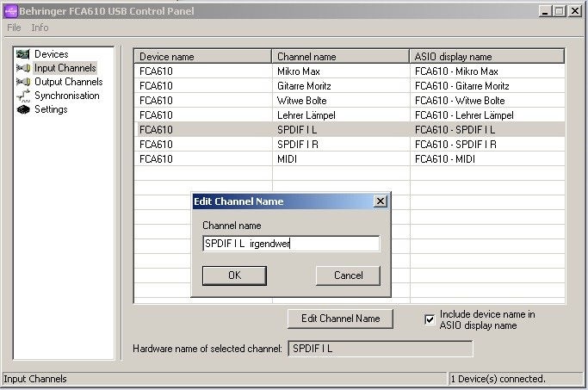Screen dimensions: 588x390
Task: Select the Gitarre Moritz channel name cell
Action: pos(341,86)
